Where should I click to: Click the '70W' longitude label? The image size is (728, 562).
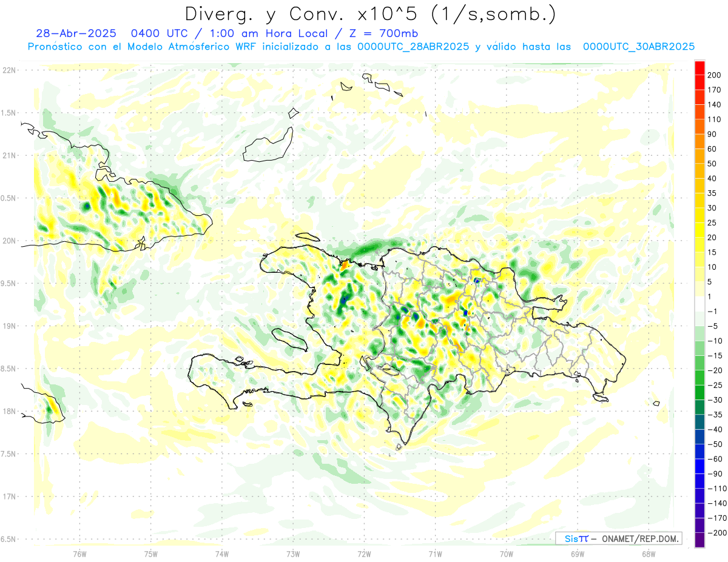point(507,554)
